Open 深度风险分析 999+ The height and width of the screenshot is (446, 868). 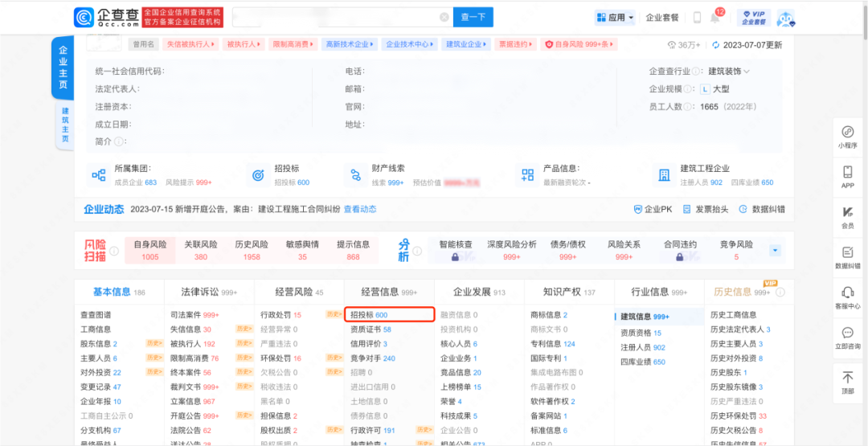click(511, 250)
